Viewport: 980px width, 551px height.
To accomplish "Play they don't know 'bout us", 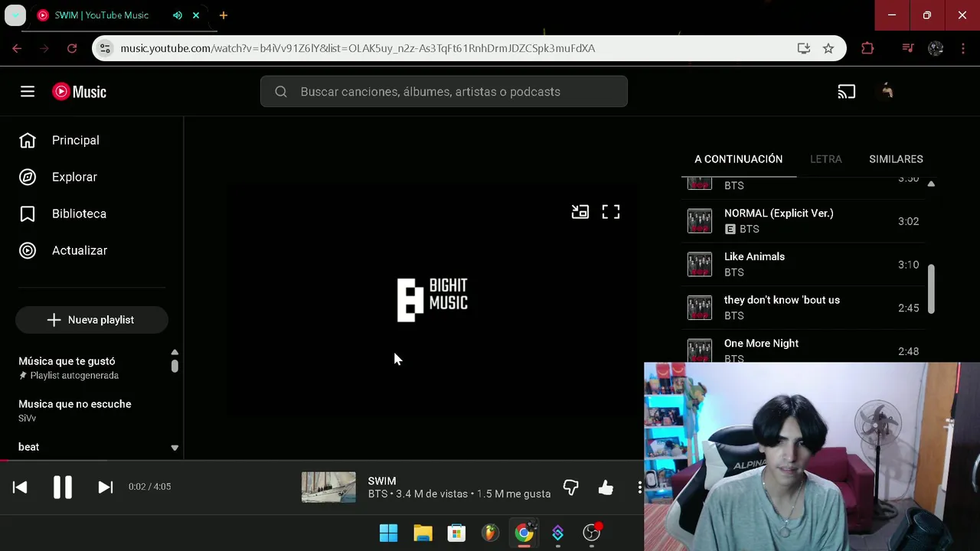I will point(802,308).
